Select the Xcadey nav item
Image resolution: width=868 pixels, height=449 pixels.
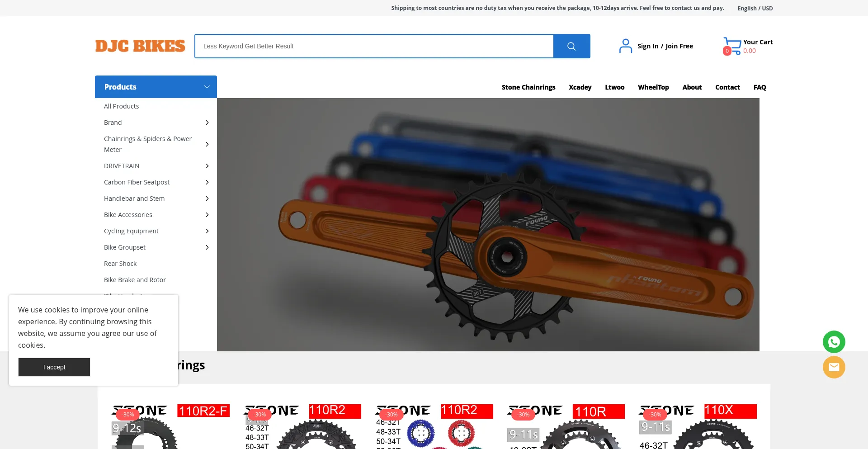[x=580, y=87]
